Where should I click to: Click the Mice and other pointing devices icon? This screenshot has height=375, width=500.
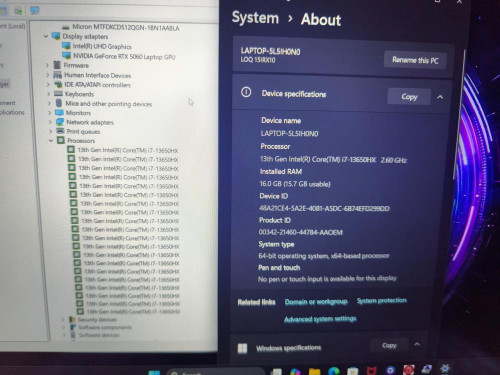pyautogui.click(x=59, y=103)
